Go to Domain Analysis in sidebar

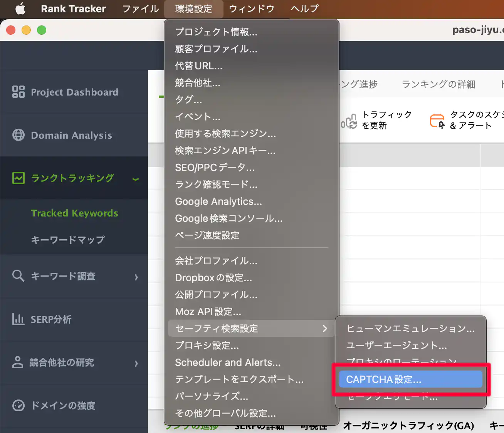tap(74, 135)
